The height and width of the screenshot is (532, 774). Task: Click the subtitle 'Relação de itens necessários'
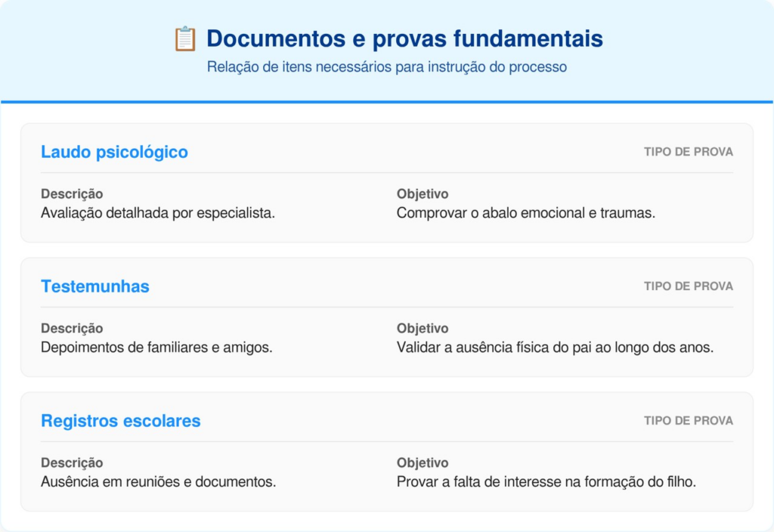386,67
